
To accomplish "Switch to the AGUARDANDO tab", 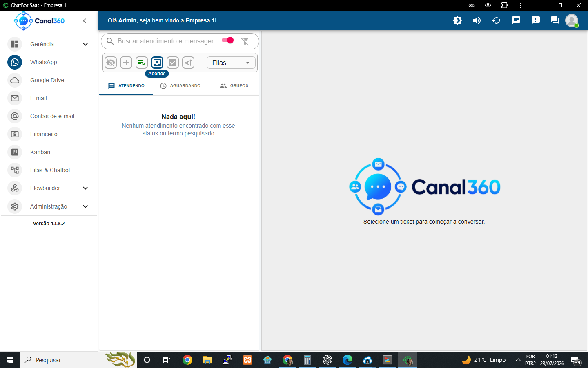I will 180,86.
